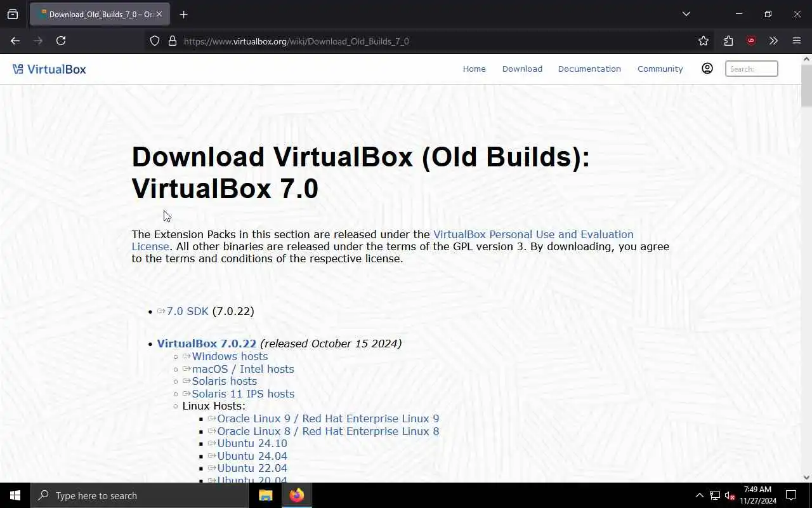The height and width of the screenshot is (508, 812).
Task: Click the page scrollbar up arrow
Action: (806, 59)
